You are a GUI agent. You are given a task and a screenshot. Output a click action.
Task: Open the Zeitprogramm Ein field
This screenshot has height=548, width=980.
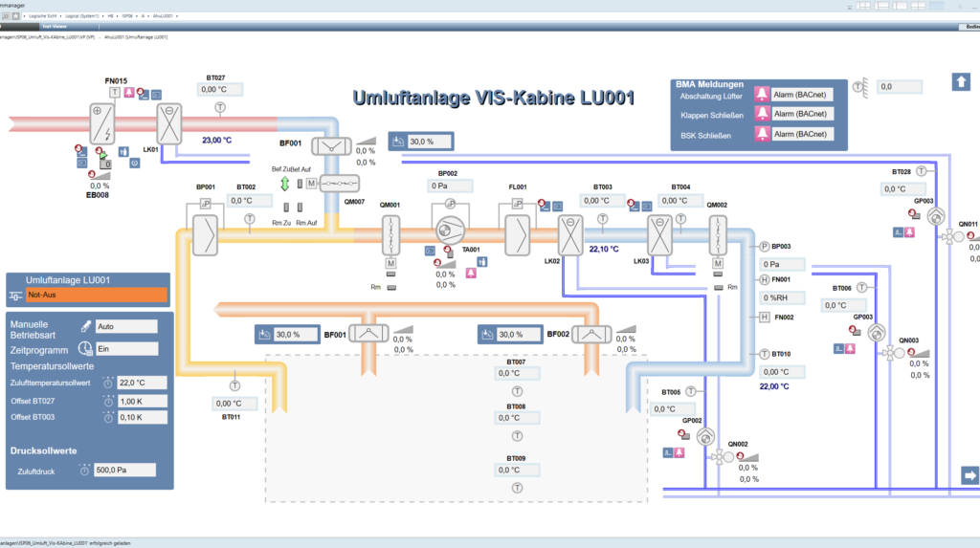125,349
